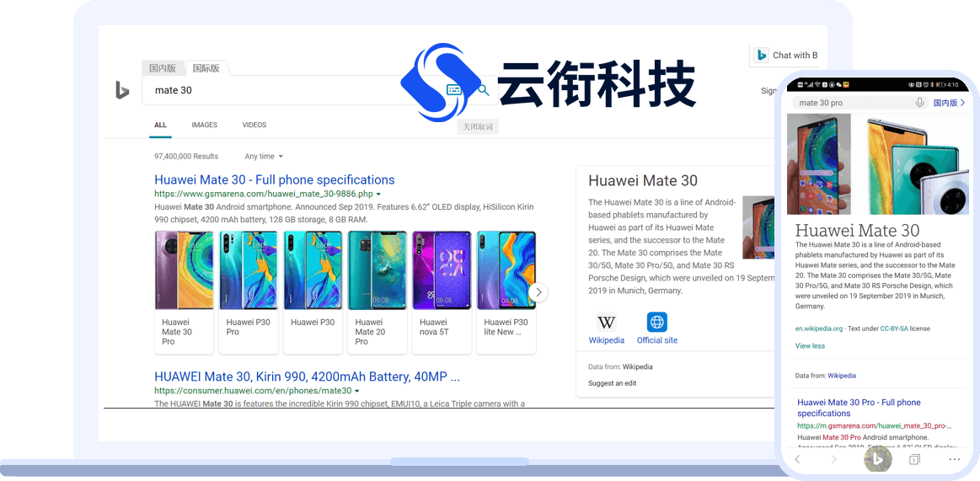Select the Huawei P30 Pro thumbnail card
The width and height of the screenshot is (980, 481).
point(249,291)
